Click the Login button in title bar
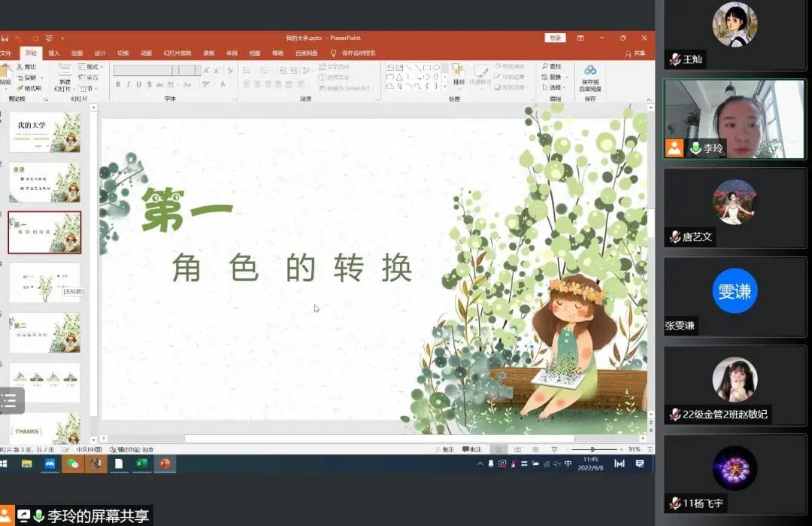812x526 pixels. pyautogui.click(x=555, y=38)
